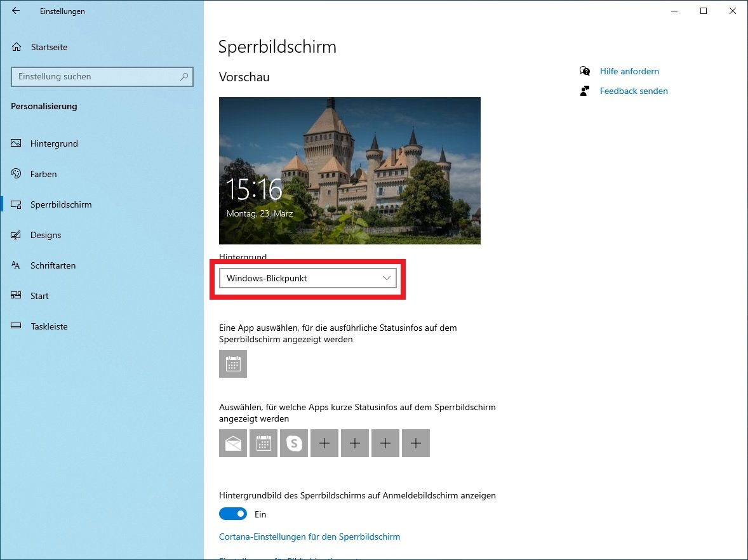Viewport: 748px width, 560px height.
Task: Open Cortana-Einstellungen für den Sperrbildschirm link
Action: point(310,537)
